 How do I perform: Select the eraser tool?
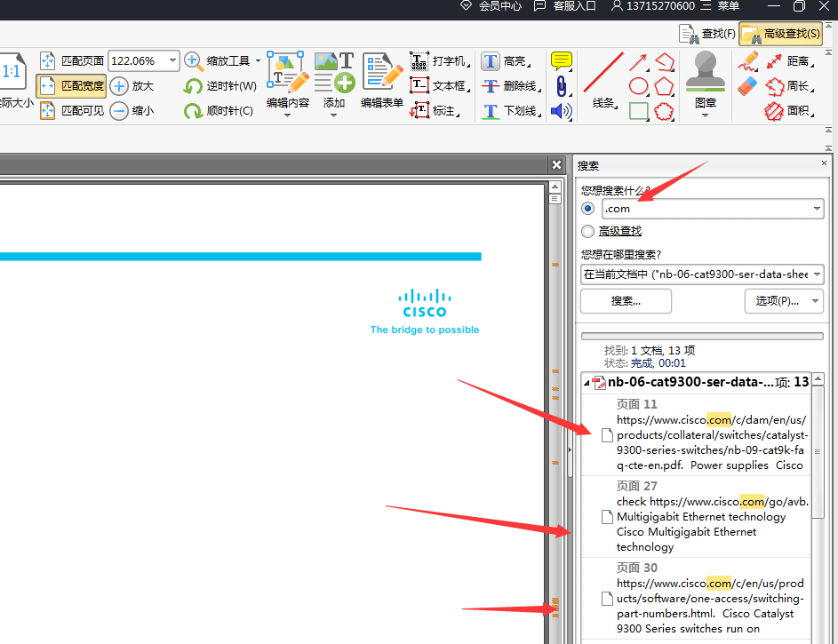click(x=749, y=86)
